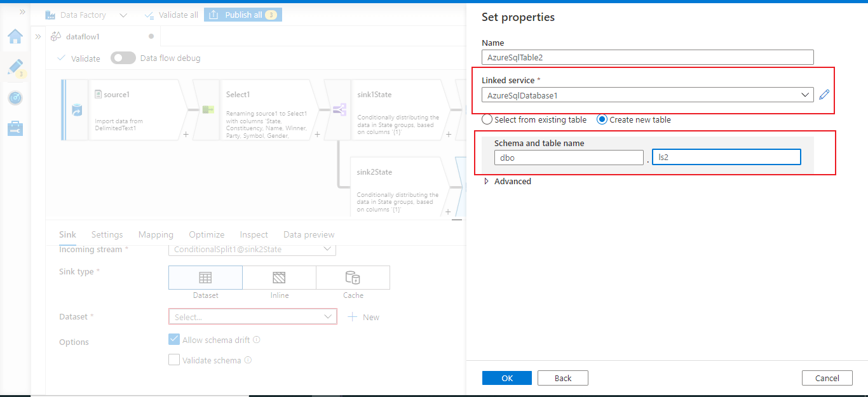The height and width of the screenshot is (397, 868).
Task: Click the info icon beside Allow schema drift
Action: coord(257,340)
